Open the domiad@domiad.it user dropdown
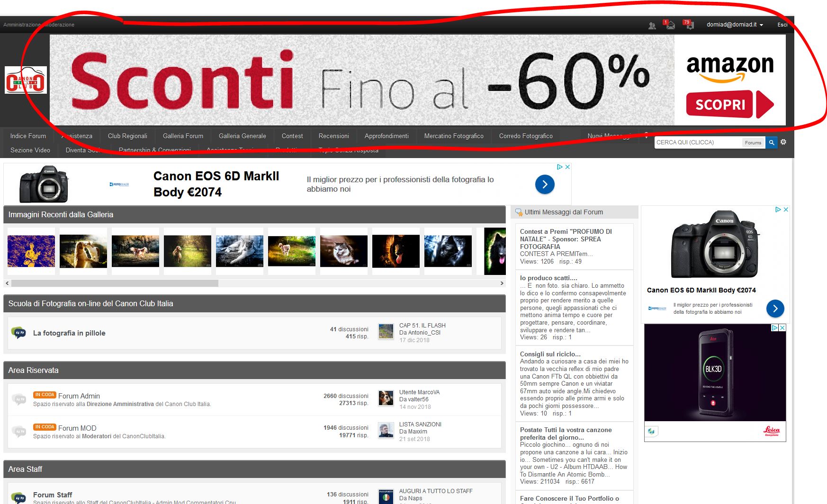The width and height of the screenshot is (827, 504). tap(735, 25)
